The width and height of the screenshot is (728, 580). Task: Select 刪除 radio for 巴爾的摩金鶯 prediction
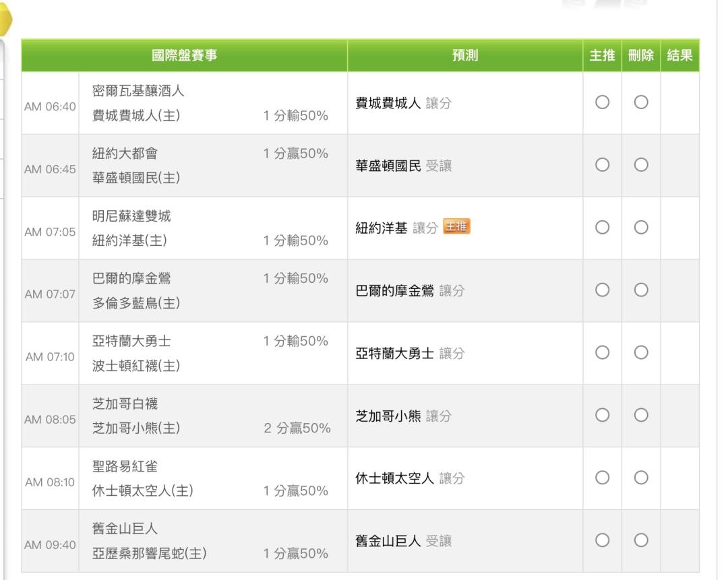(x=641, y=290)
